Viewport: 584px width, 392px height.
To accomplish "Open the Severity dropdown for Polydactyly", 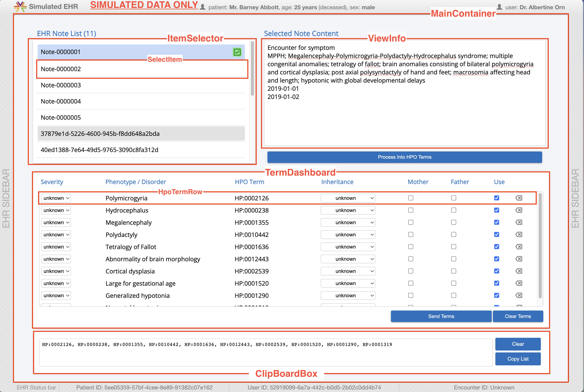I will [56, 234].
